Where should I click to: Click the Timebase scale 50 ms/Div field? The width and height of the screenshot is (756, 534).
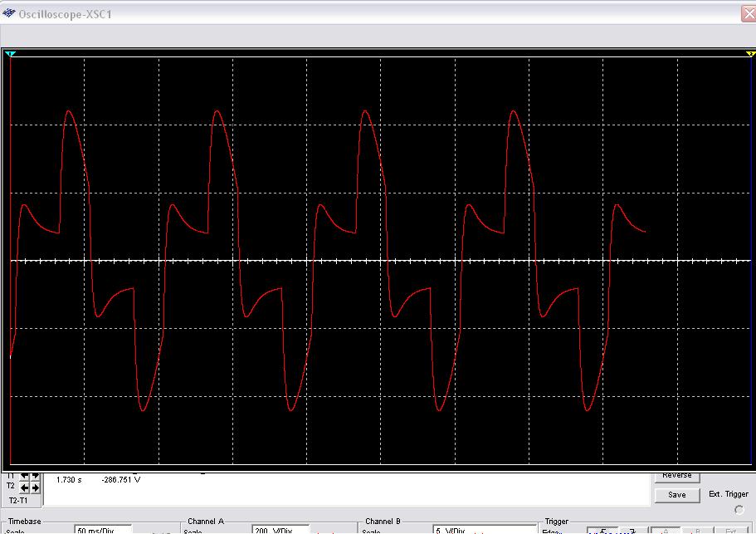(x=103, y=530)
